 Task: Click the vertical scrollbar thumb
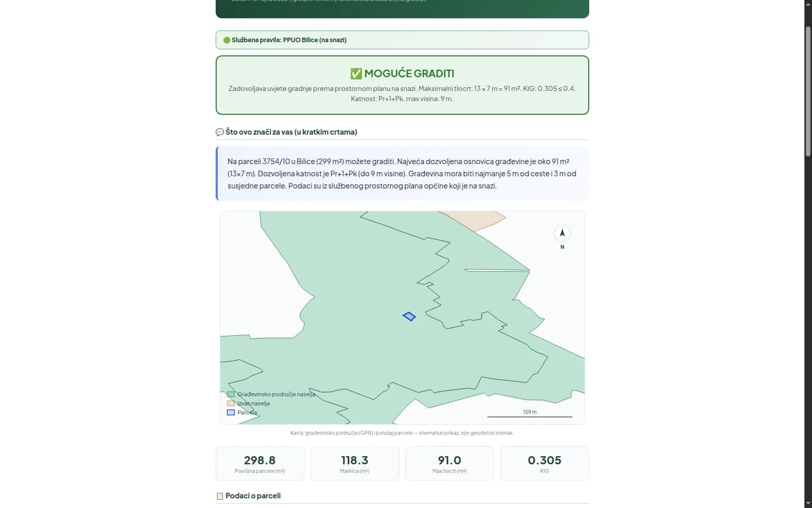point(808,91)
